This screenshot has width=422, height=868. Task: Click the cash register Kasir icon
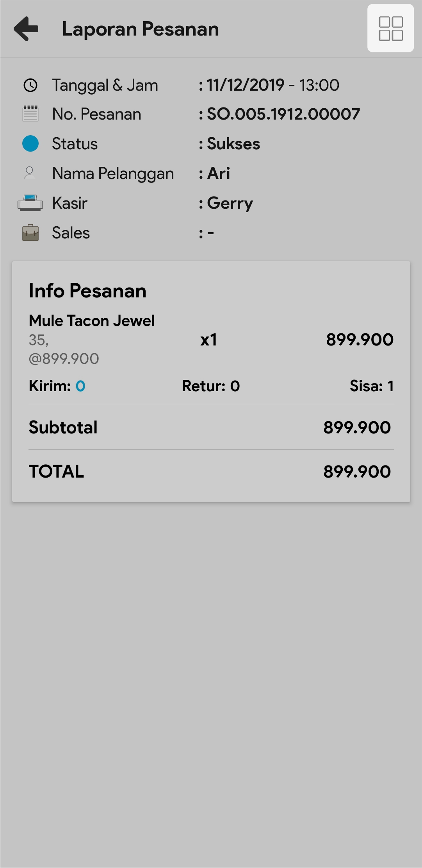tap(30, 203)
